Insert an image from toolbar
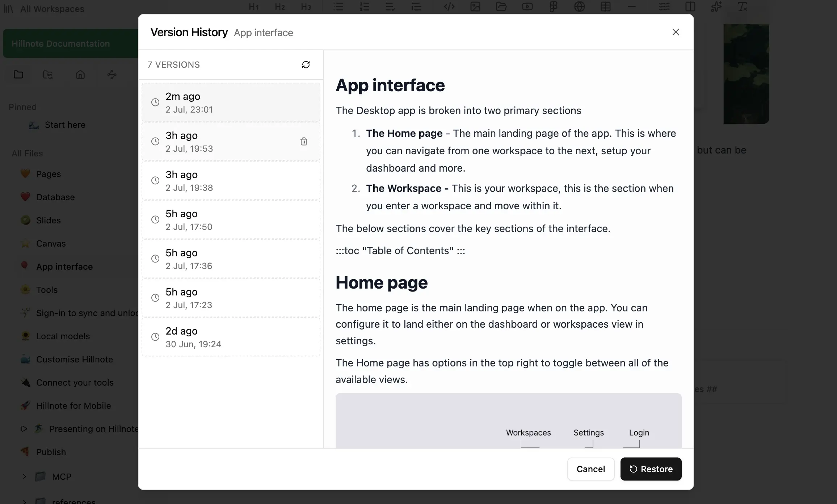Screen dimensions: 837x504 click(x=475, y=7)
